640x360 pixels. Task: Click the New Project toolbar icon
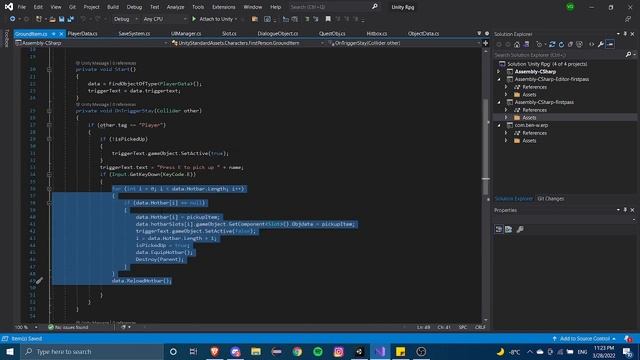click(x=39, y=19)
